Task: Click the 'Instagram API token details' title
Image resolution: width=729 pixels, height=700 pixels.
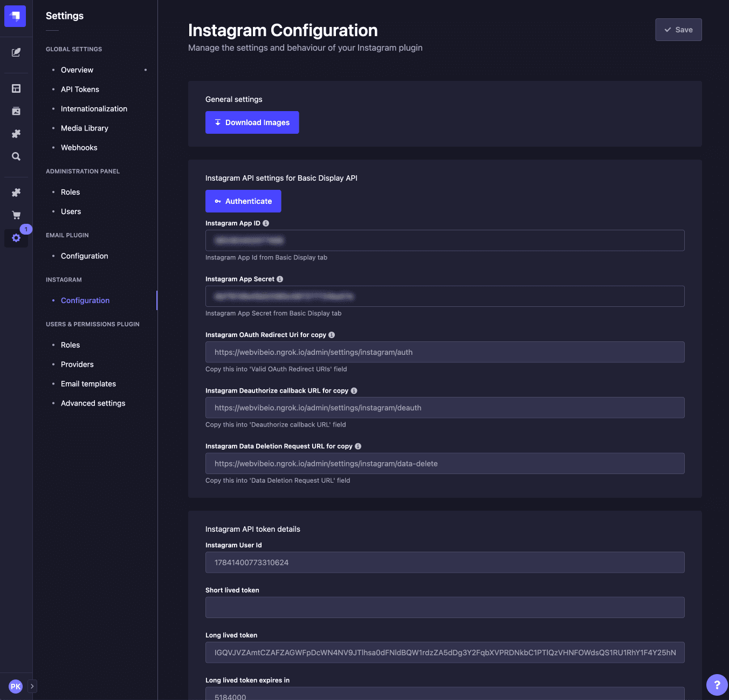Action: coord(253,529)
